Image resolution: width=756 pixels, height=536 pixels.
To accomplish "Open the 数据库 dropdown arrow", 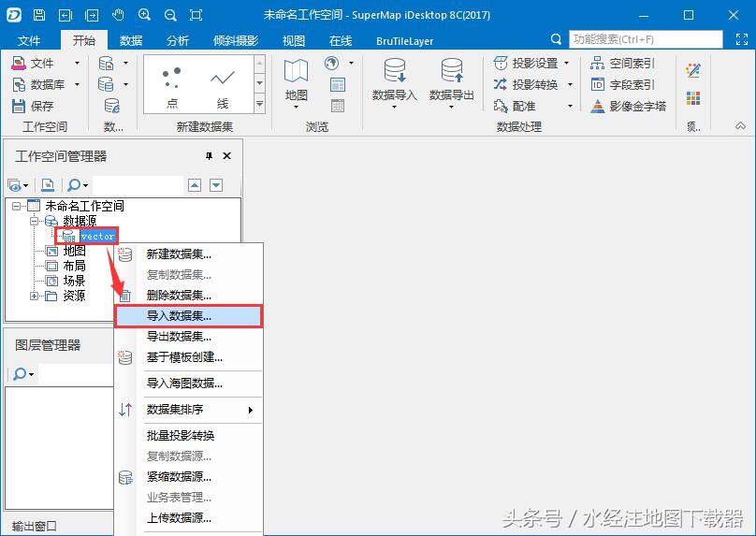I will pos(77,85).
